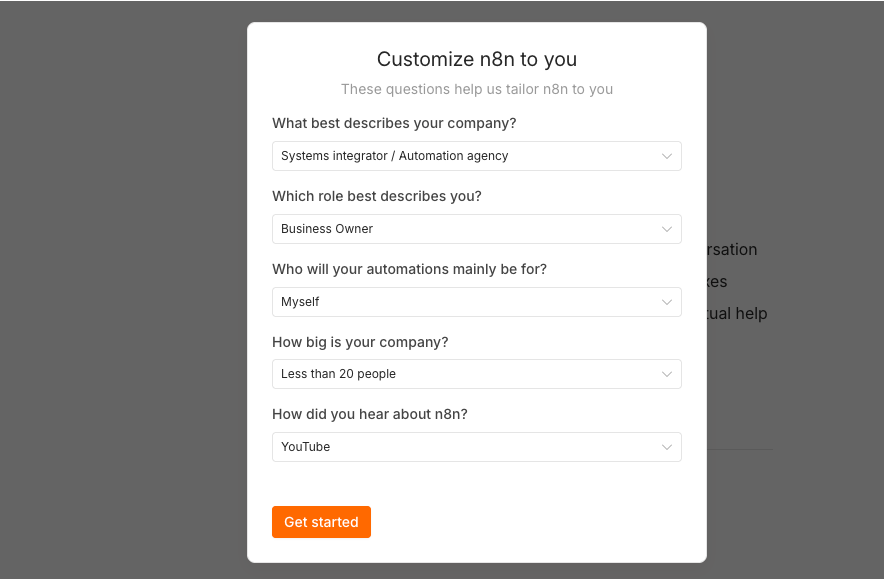
Task: Click the 'What best describes your company?' label
Action: click(x=394, y=123)
